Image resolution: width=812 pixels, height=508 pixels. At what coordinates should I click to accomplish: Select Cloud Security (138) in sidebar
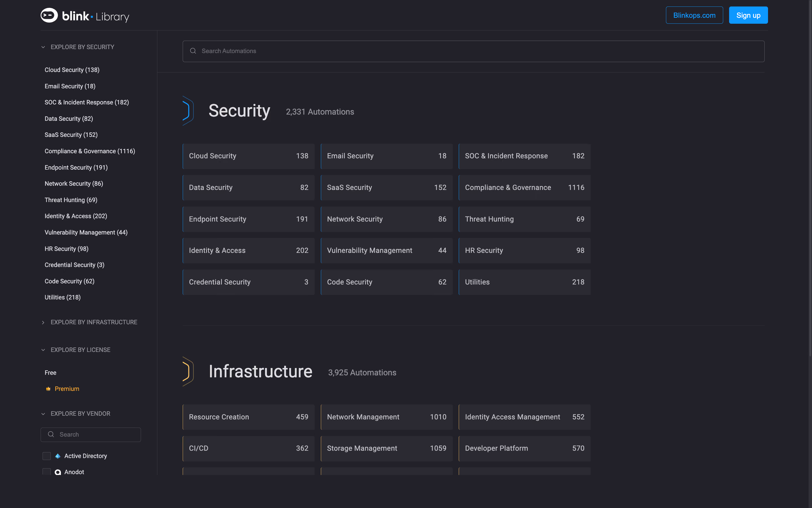pyautogui.click(x=72, y=70)
